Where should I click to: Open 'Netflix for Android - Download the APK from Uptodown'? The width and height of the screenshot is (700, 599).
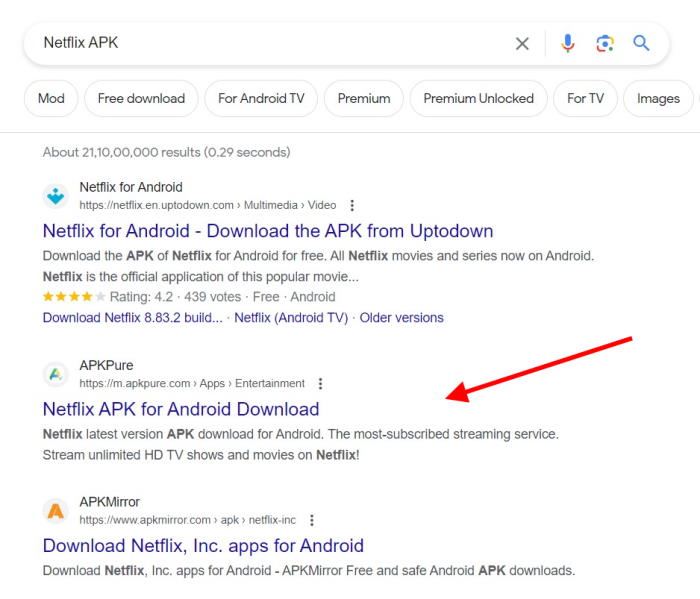[x=268, y=231]
